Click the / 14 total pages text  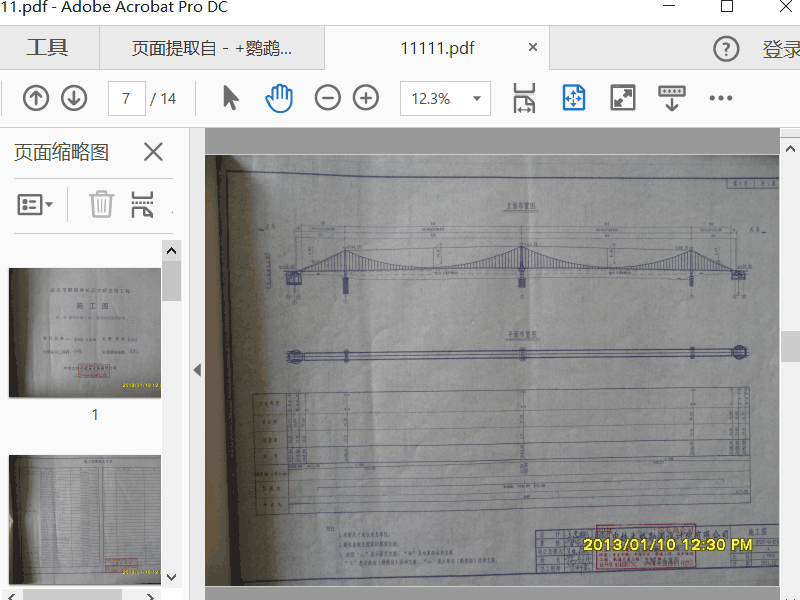163,98
